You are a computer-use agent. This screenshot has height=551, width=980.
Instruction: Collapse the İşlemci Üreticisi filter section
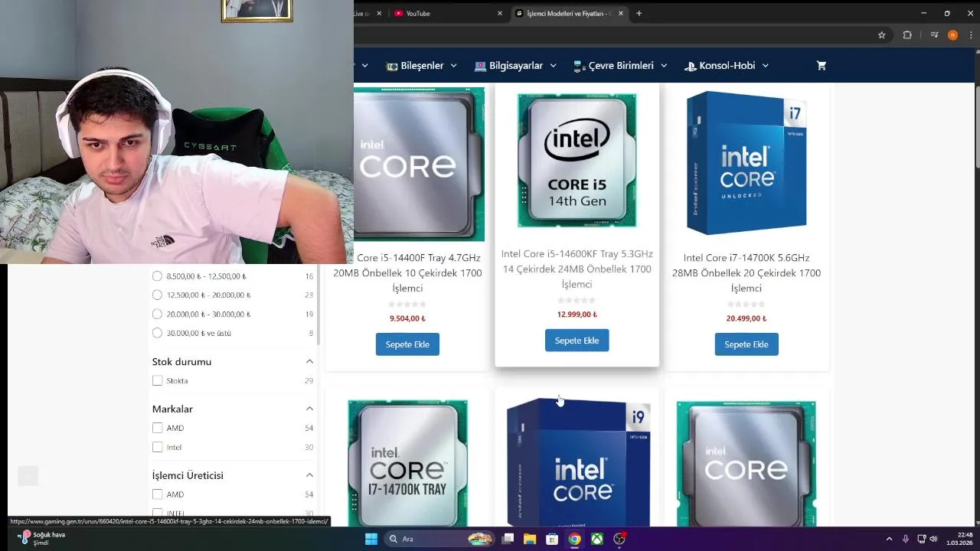[309, 475]
